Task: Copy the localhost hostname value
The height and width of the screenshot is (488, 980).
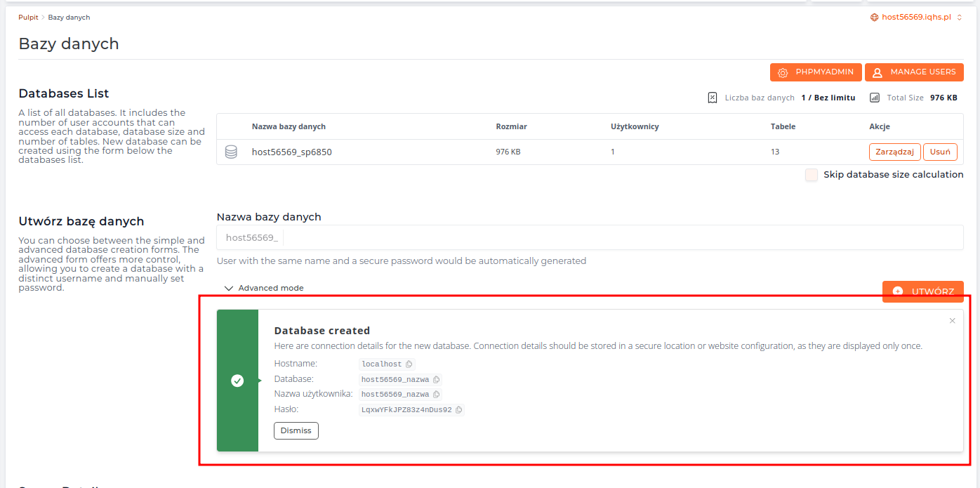Action: tap(409, 364)
